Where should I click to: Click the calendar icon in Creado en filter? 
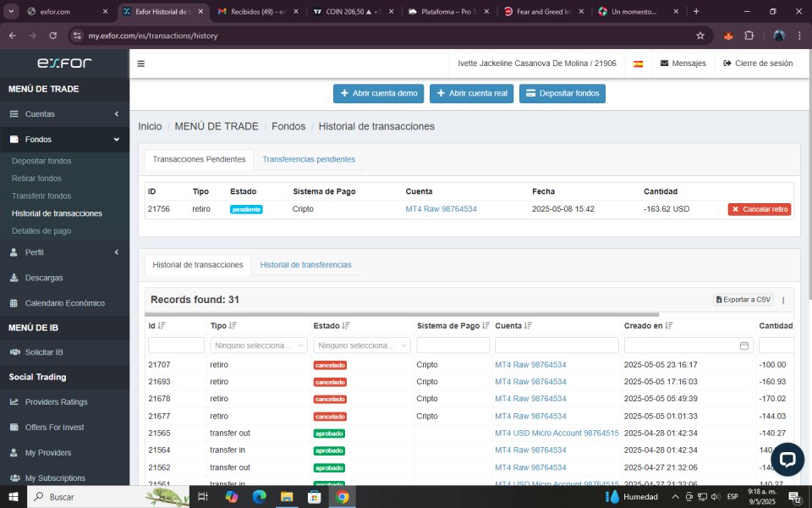coord(744,345)
